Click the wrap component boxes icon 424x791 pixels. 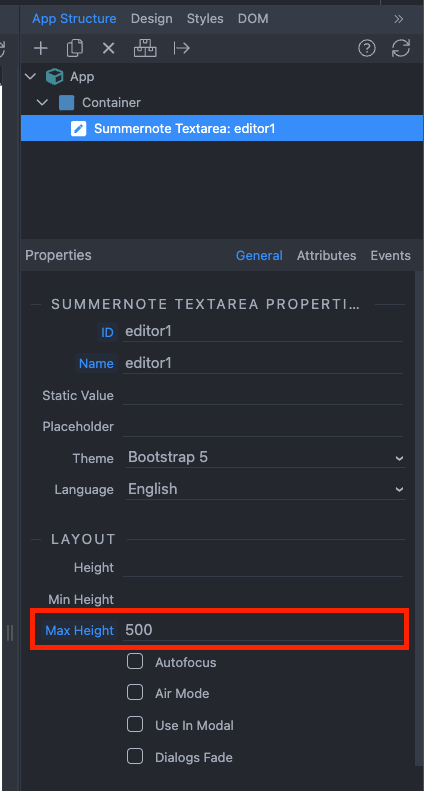click(x=145, y=48)
